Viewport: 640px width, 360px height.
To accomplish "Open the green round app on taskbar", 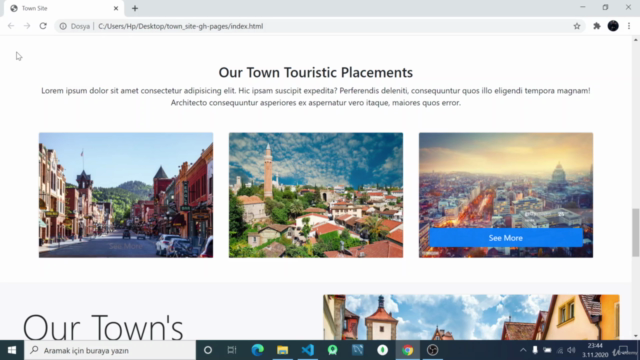I will (x=333, y=350).
